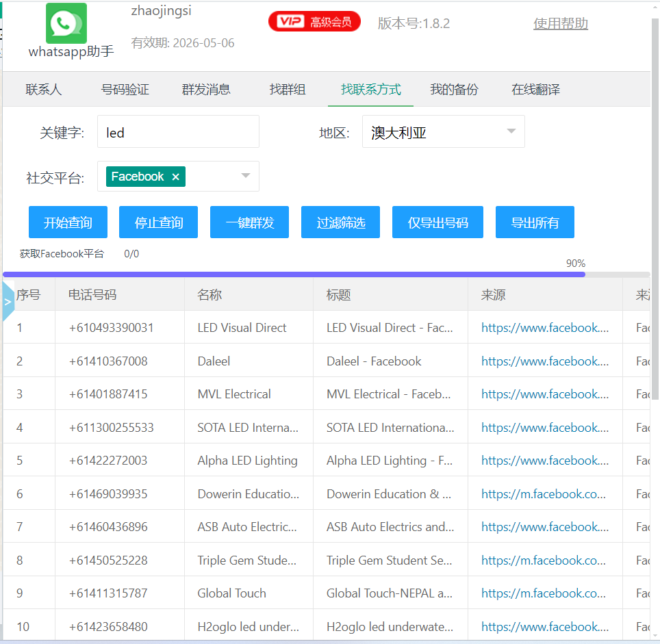Switch to the 联系人 tab
660x644 pixels.
pyautogui.click(x=44, y=90)
